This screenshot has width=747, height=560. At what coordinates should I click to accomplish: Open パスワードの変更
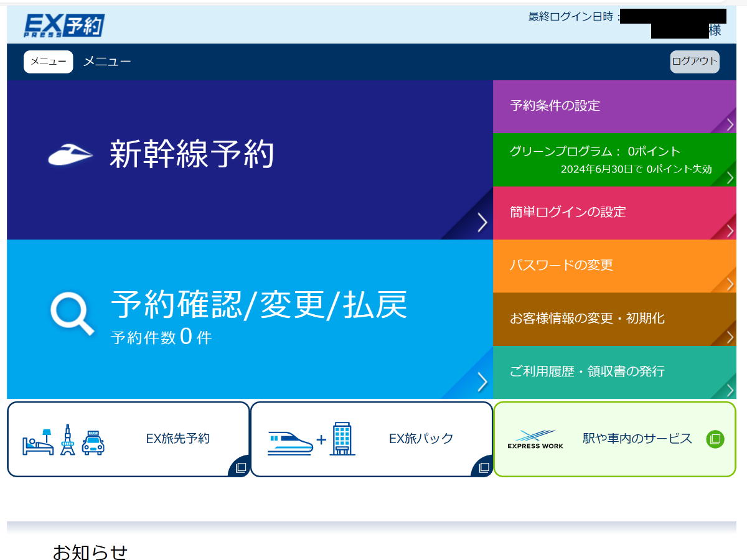(614, 266)
